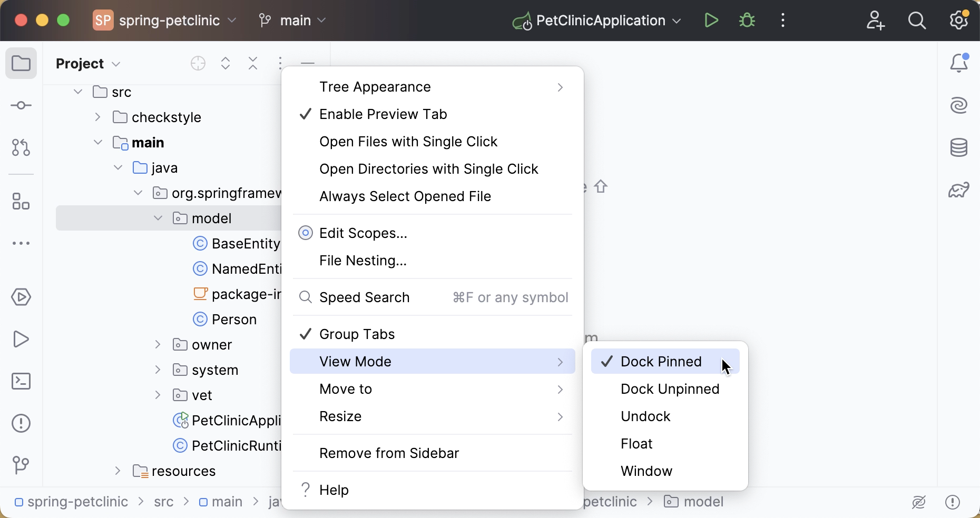The width and height of the screenshot is (980, 518).
Task: Toggle Enable Preview Tab option
Action: point(383,114)
